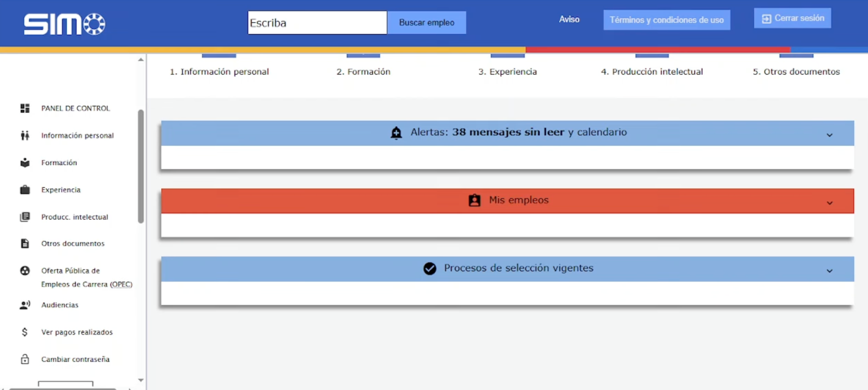Open Experiencia via the briefcase icon
The height and width of the screenshot is (390, 868).
pyautogui.click(x=24, y=189)
